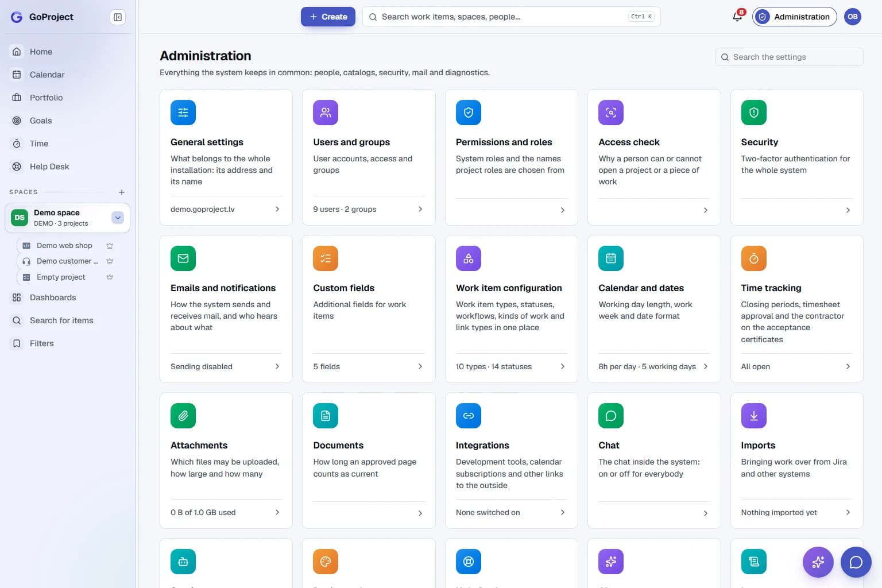Click the Chat bubble card icon
This screenshot has width=882, height=588.
tap(611, 416)
